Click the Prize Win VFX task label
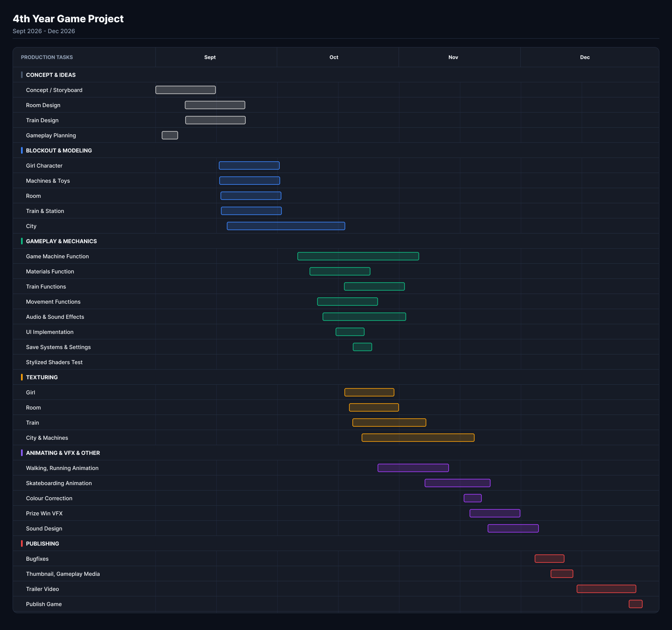 pyautogui.click(x=44, y=513)
